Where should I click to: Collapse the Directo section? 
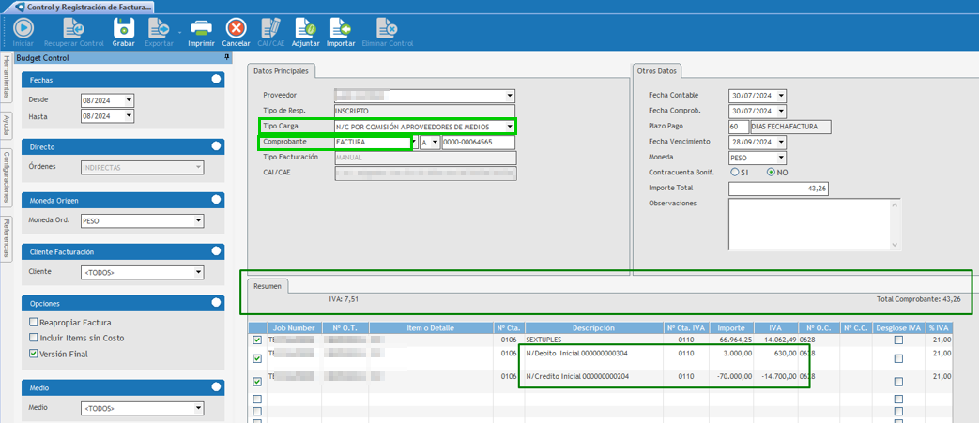216,146
